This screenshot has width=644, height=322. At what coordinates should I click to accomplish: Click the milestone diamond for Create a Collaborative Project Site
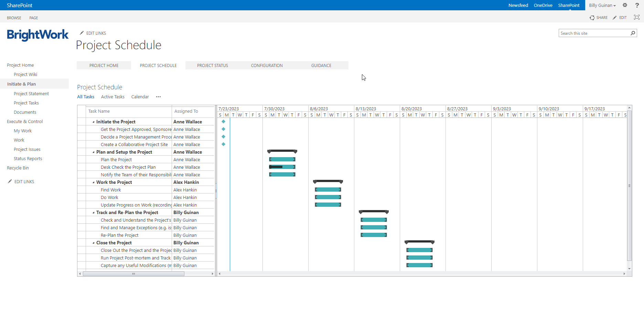click(223, 144)
